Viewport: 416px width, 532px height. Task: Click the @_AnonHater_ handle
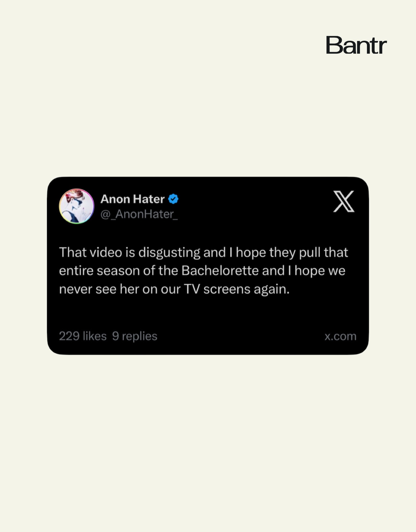[x=139, y=214]
